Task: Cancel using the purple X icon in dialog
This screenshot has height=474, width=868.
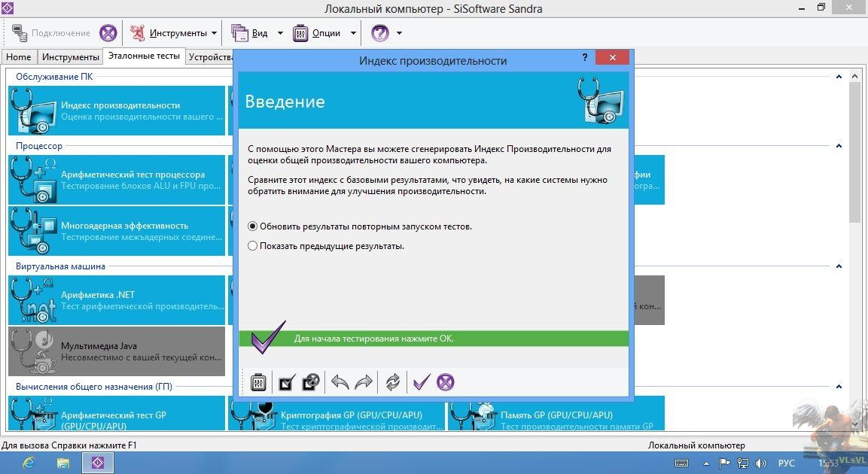Action: [x=446, y=382]
